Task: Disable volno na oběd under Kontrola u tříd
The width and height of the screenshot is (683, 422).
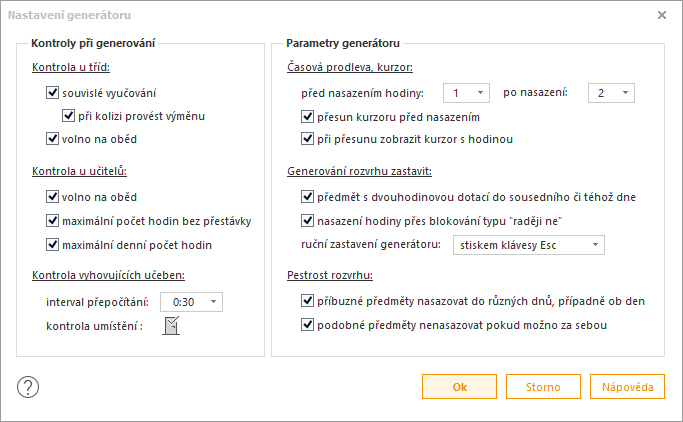Action: click(52, 139)
